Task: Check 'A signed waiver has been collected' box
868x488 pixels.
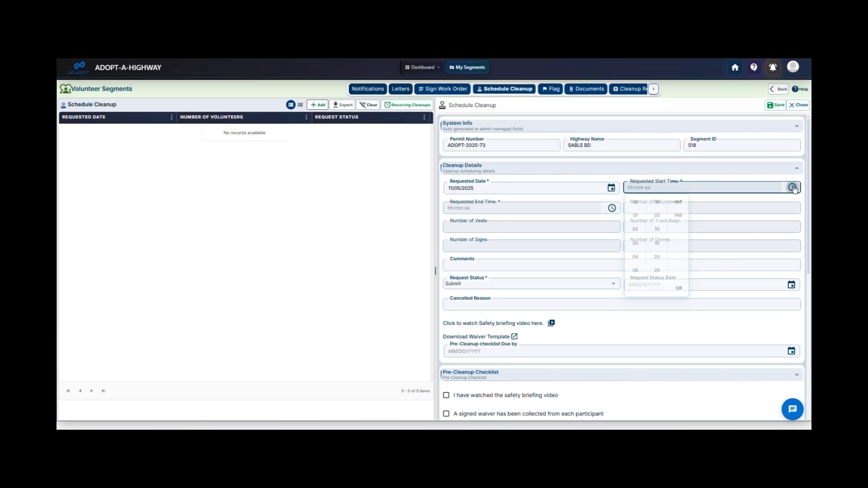Action: click(x=446, y=413)
